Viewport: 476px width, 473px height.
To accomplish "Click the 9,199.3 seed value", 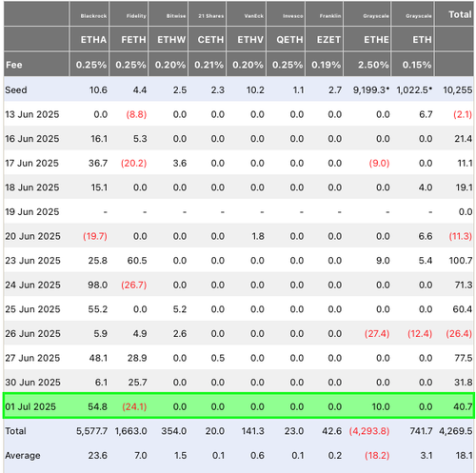I will click(371, 90).
